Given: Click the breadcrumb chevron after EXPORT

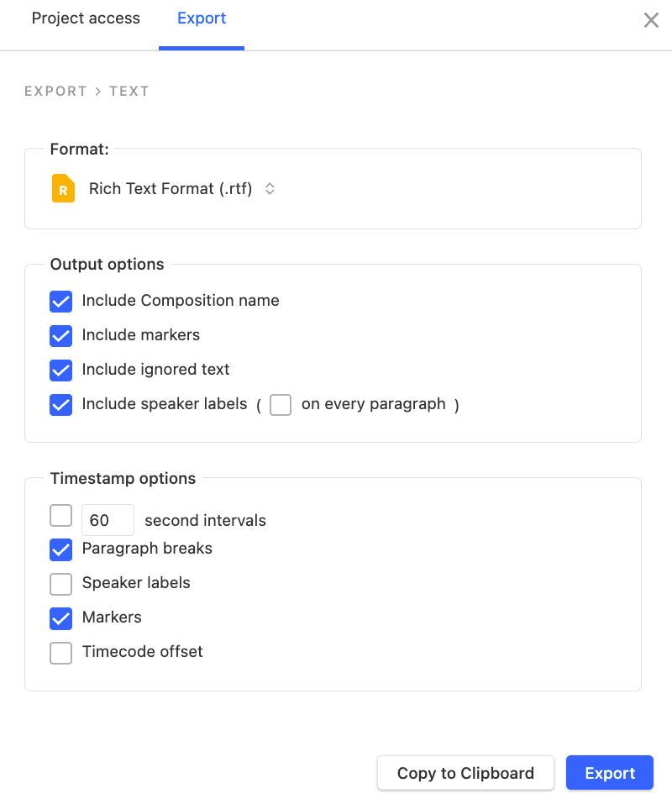Looking at the screenshot, I should click(98, 92).
